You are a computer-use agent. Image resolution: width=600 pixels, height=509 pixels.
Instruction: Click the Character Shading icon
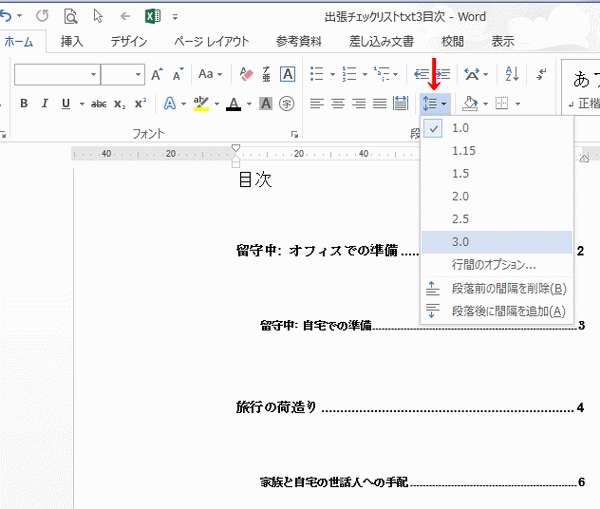pos(266,103)
